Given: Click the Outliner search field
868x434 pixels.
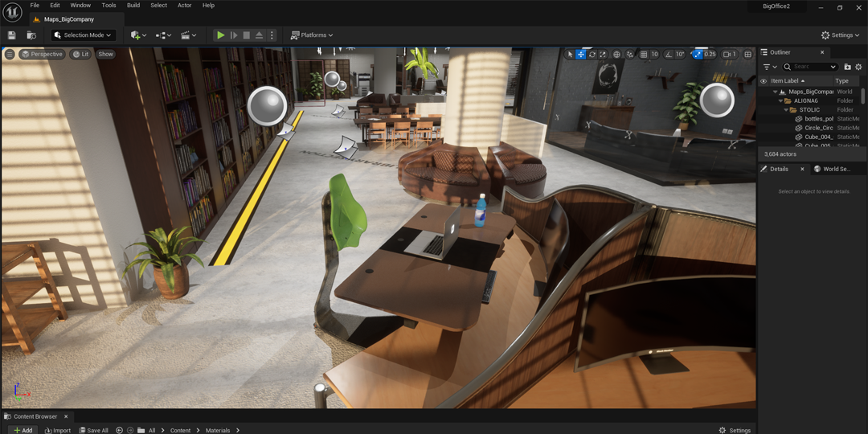Looking at the screenshot, I should point(811,67).
